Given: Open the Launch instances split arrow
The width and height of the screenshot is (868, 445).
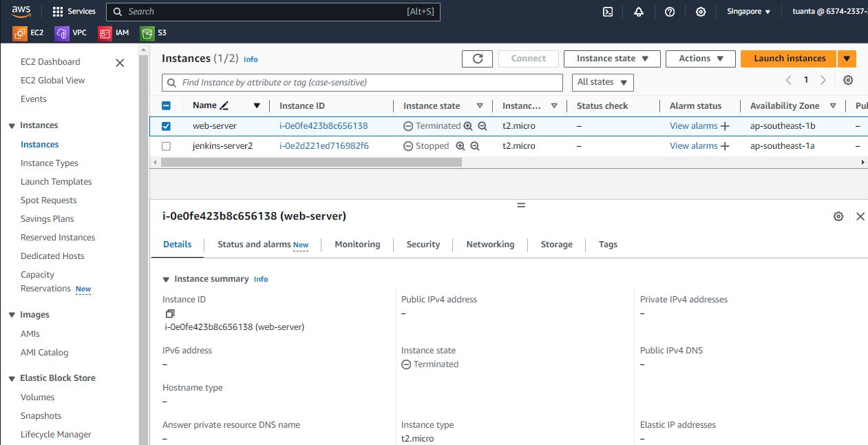Looking at the screenshot, I should [847, 59].
